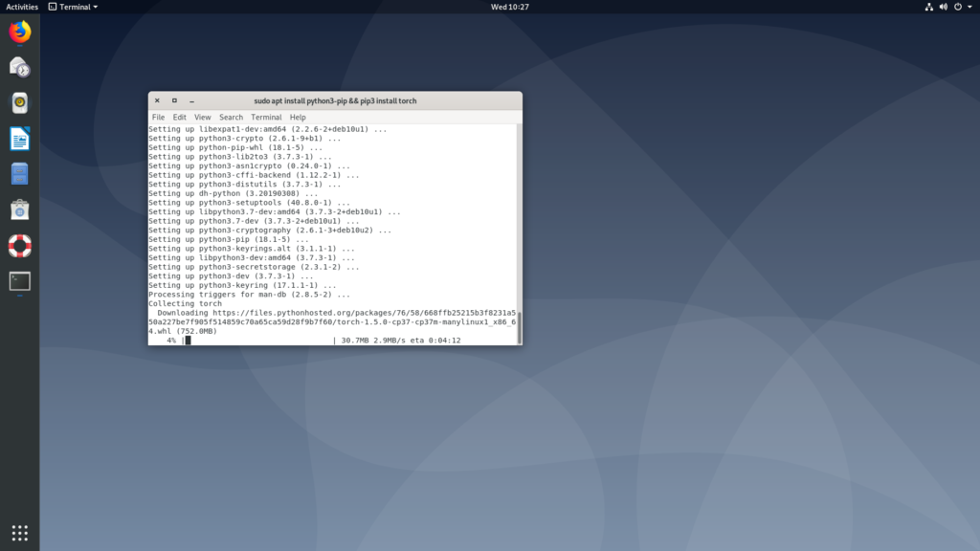Click the power icon in top bar
The height and width of the screenshot is (551, 980).
click(x=957, y=7)
